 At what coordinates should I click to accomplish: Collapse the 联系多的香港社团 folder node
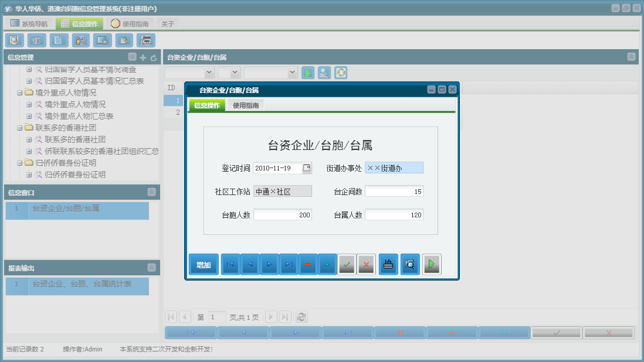click(19, 128)
